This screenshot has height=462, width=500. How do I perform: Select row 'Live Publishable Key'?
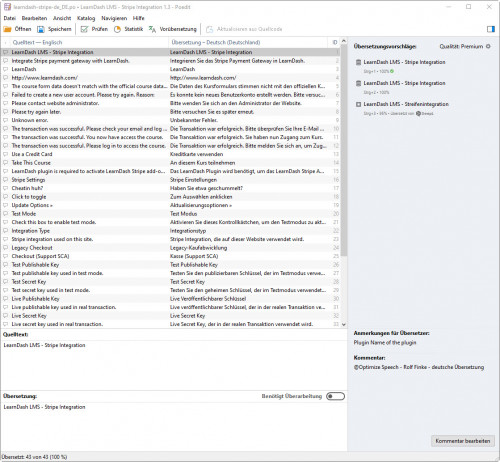(171, 299)
